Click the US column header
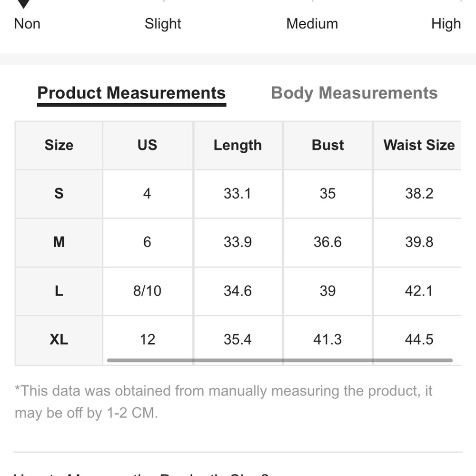 click(147, 145)
